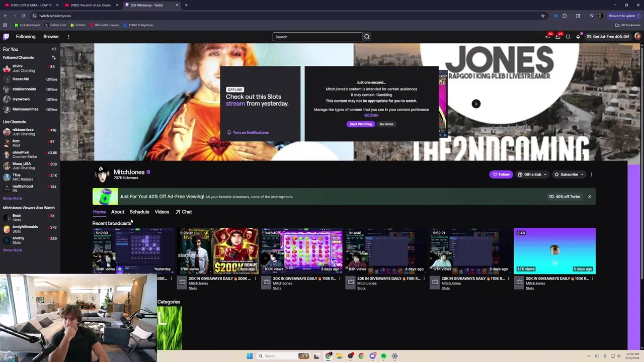This screenshot has width=644, height=362.
Task: Open the Chrome extensions puzzle icon
Action: point(565,16)
